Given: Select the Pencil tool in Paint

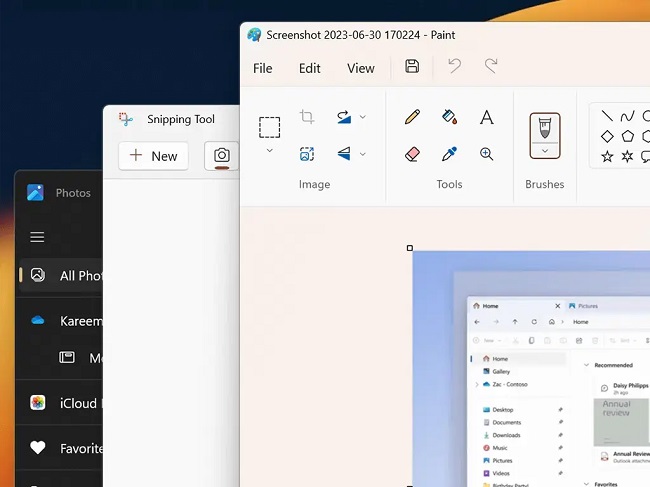Looking at the screenshot, I should (x=412, y=117).
